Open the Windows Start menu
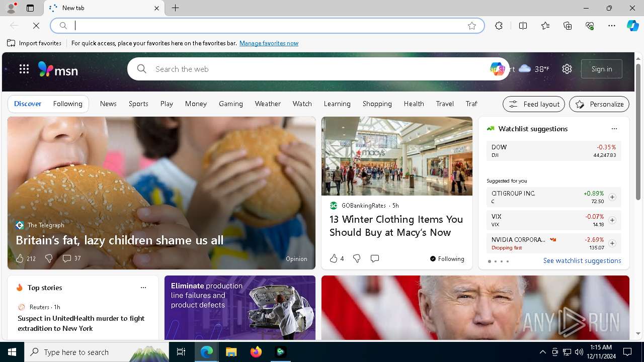The width and height of the screenshot is (644, 362). (x=12, y=352)
